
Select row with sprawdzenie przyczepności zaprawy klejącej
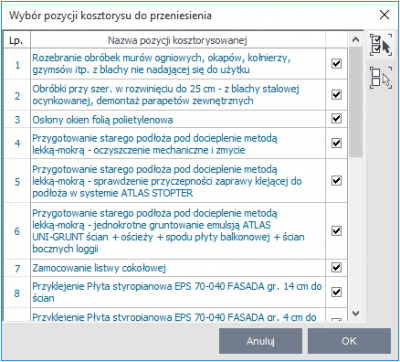pyautogui.click(x=178, y=181)
